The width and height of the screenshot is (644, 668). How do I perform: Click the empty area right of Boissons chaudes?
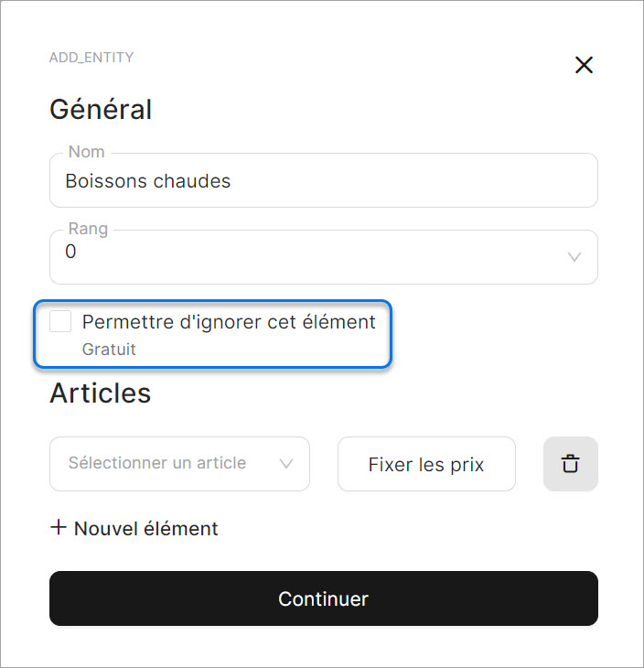[412, 181]
